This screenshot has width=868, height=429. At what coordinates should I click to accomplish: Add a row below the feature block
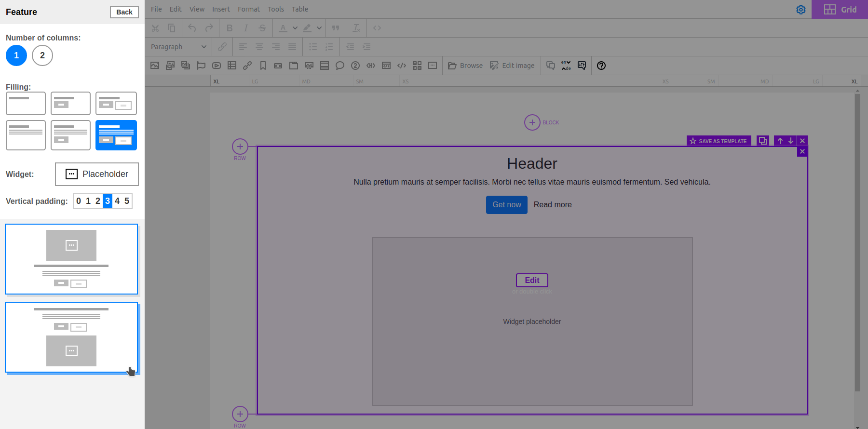[240, 414]
